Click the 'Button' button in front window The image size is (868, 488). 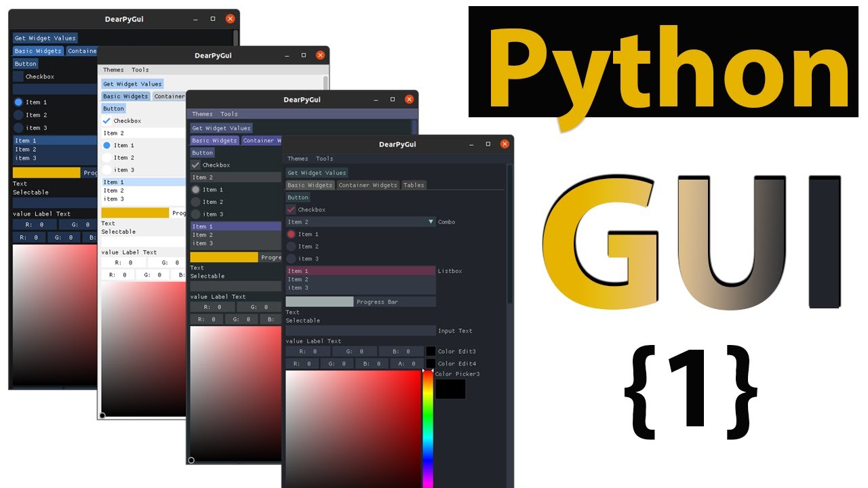click(298, 197)
